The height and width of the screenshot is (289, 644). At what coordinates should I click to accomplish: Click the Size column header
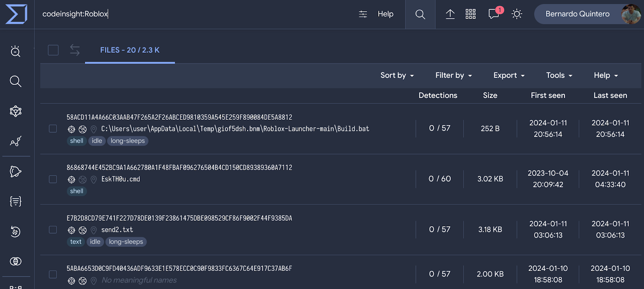click(x=490, y=96)
